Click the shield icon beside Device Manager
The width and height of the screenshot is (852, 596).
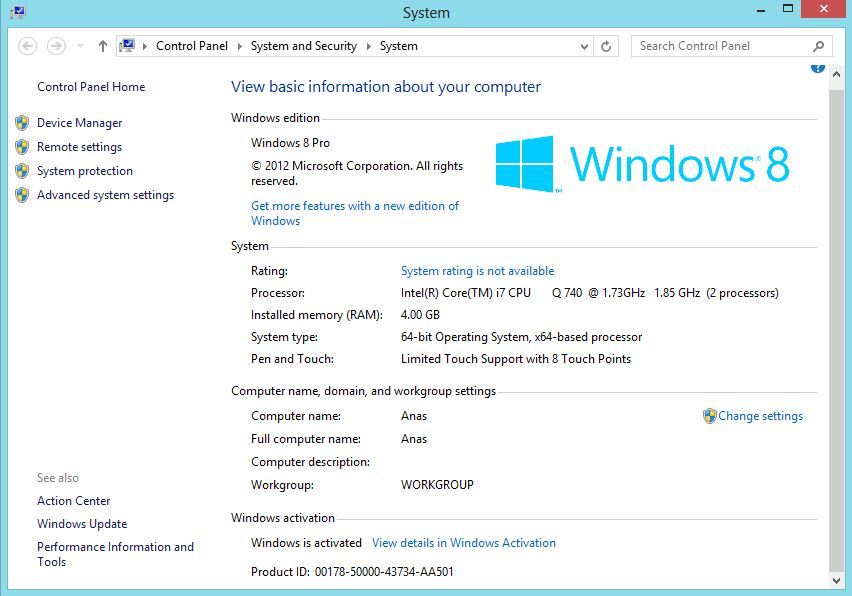[22, 123]
